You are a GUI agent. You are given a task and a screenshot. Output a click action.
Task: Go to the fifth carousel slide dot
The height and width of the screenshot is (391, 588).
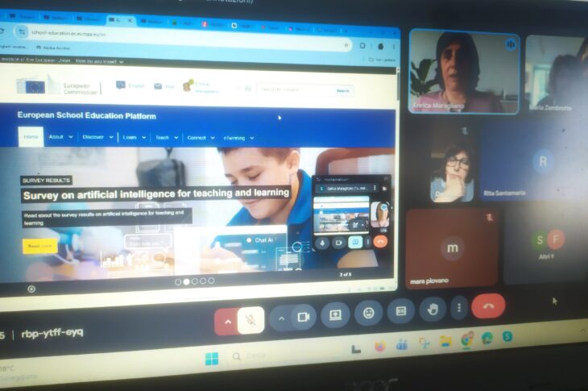click(x=211, y=281)
